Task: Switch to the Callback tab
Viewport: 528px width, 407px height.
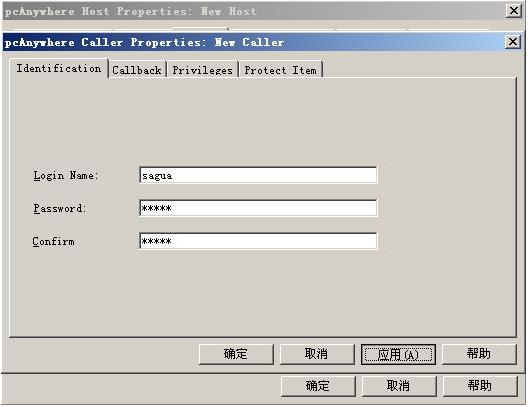Action: 137,70
